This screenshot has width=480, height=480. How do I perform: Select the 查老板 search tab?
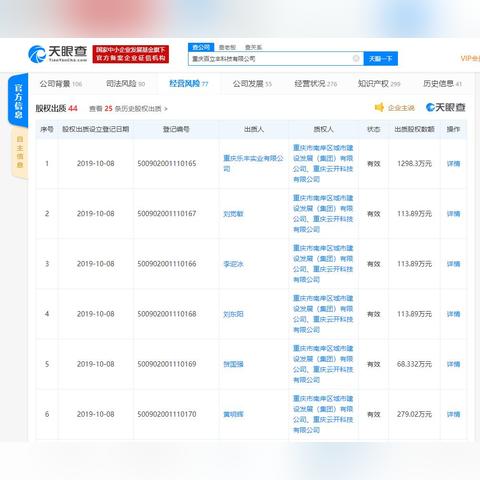point(227,48)
